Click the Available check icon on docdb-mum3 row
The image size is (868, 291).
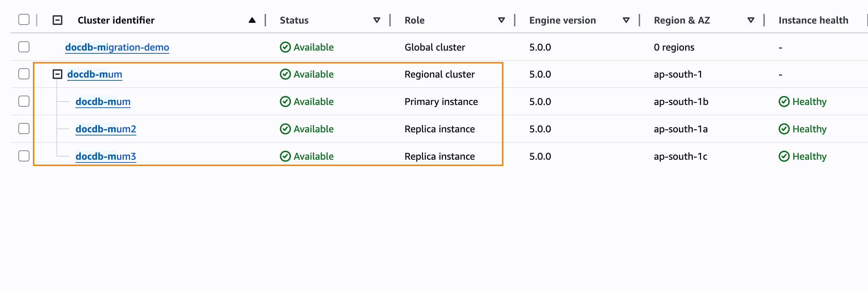285,156
